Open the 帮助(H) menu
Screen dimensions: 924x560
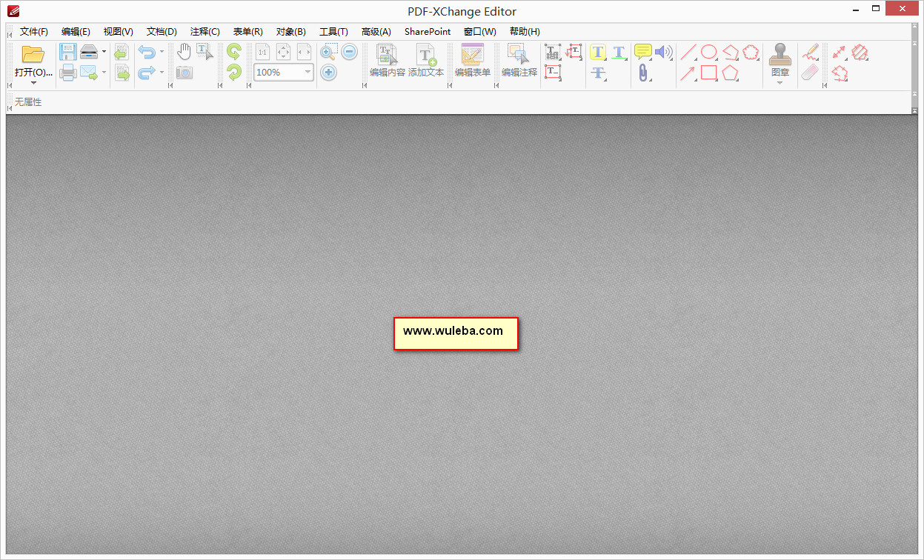coord(525,32)
